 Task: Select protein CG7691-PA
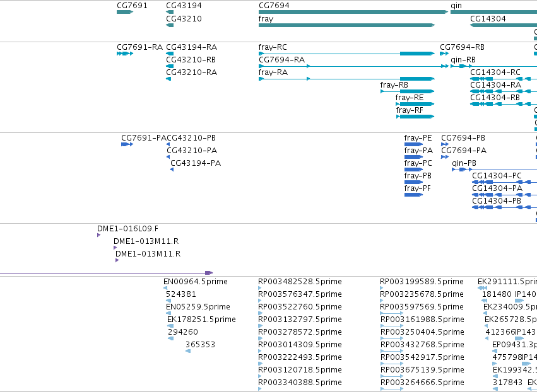tap(144, 138)
